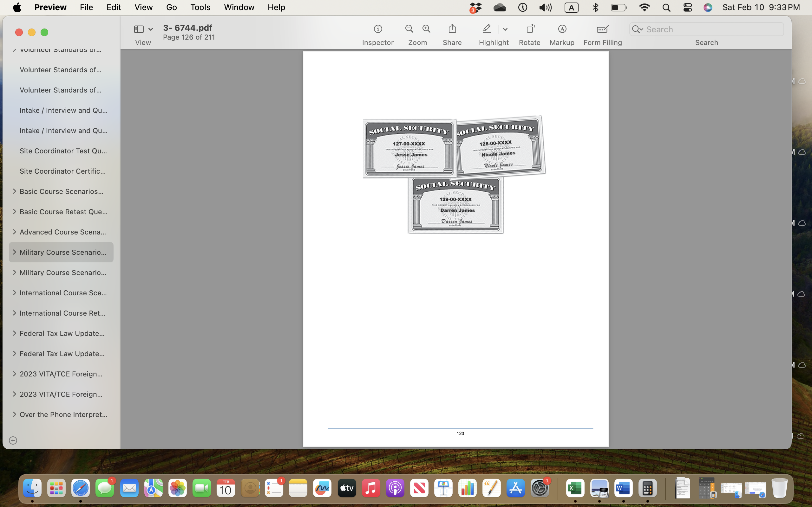812x507 pixels.
Task: Open Control Center in the menu bar
Action: pos(687,7)
